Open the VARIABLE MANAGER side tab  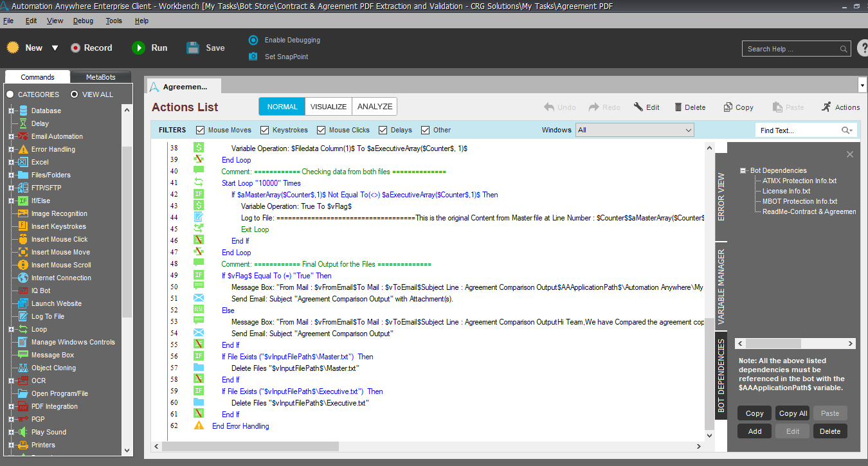[x=721, y=286]
